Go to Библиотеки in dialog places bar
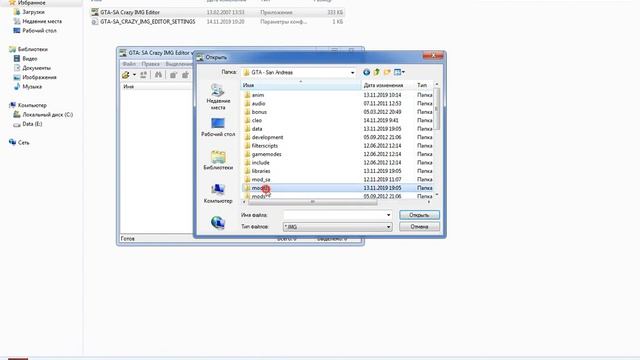 [x=218, y=160]
